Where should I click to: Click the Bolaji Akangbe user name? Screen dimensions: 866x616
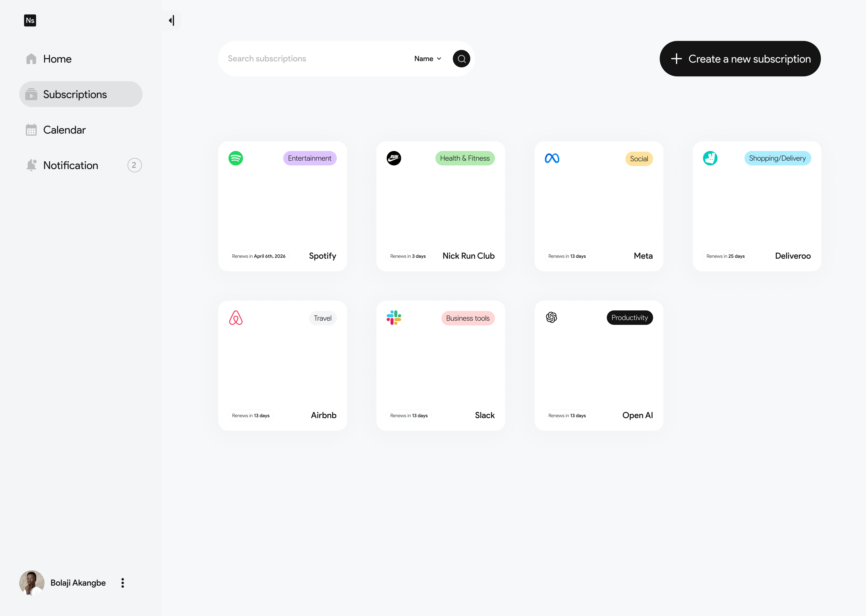[x=78, y=583]
